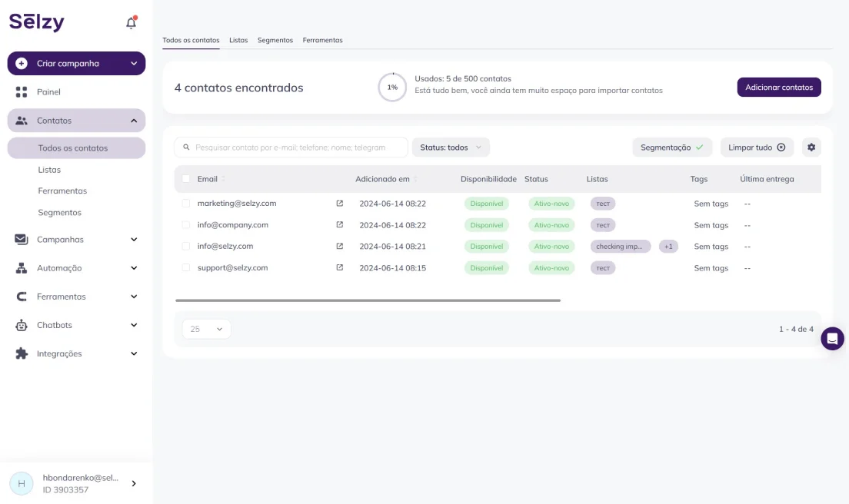Open the 25 rows per page dropdown
The width and height of the screenshot is (849, 504).
click(206, 329)
